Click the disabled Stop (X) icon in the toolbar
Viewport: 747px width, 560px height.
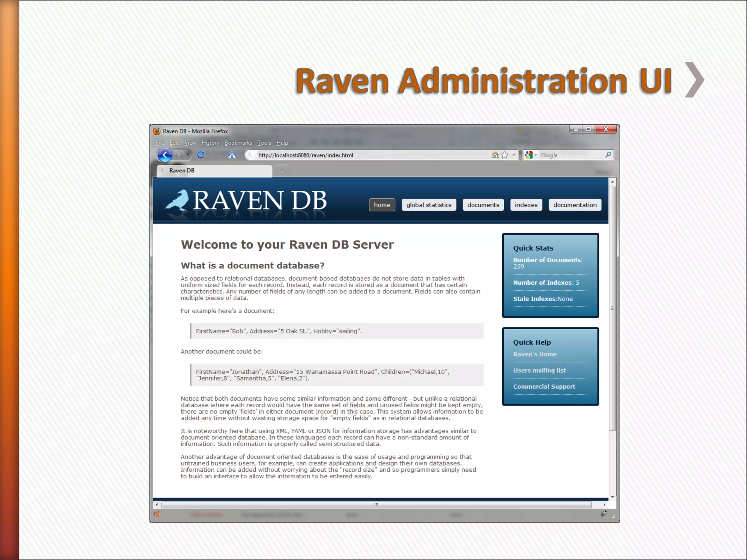pyautogui.click(x=216, y=155)
